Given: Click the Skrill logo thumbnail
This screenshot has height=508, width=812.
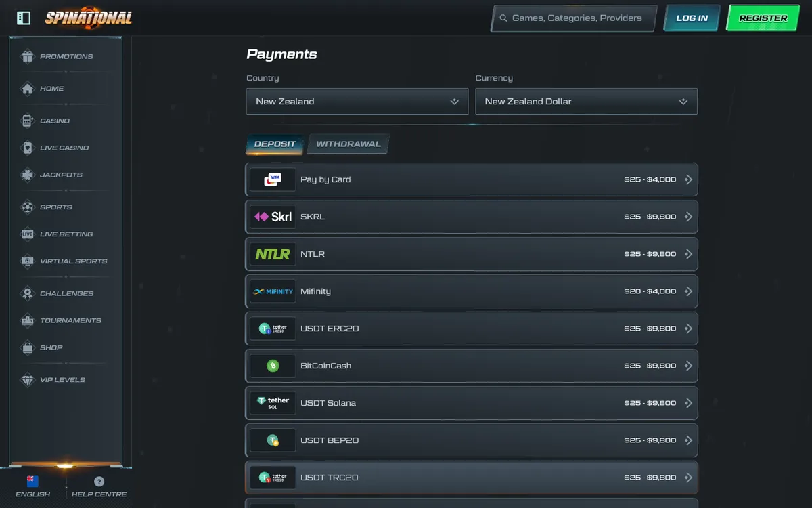Looking at the screenshot, I should [273, 217].
